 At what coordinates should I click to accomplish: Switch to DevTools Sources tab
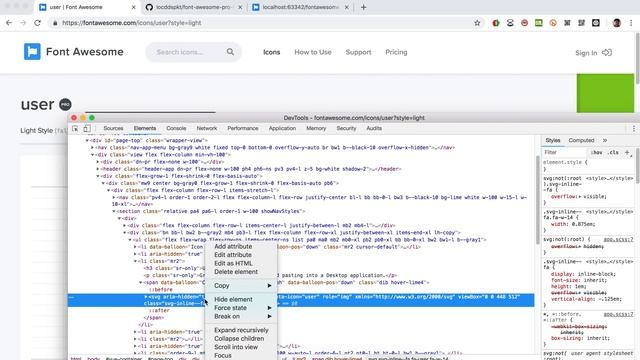point(113,128)
